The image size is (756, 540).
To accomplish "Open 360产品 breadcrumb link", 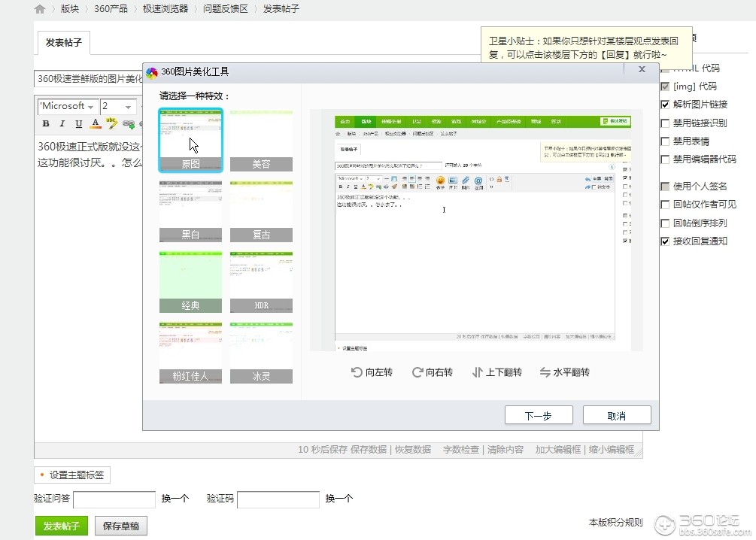I will pos(111,9).
